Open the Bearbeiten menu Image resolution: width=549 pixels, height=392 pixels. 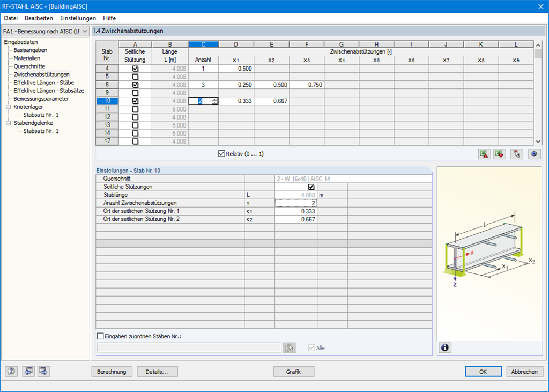pyautogui.click(x=39, y=18)
